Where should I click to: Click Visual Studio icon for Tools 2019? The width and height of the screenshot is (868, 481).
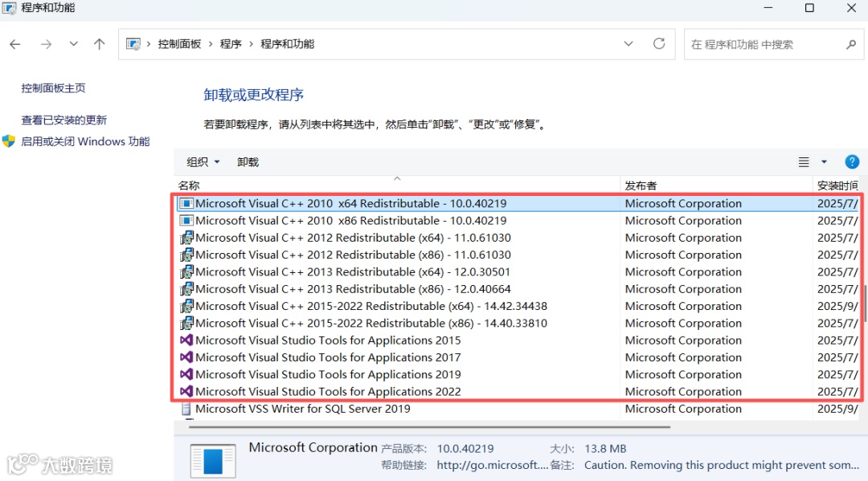coord(186,375)
